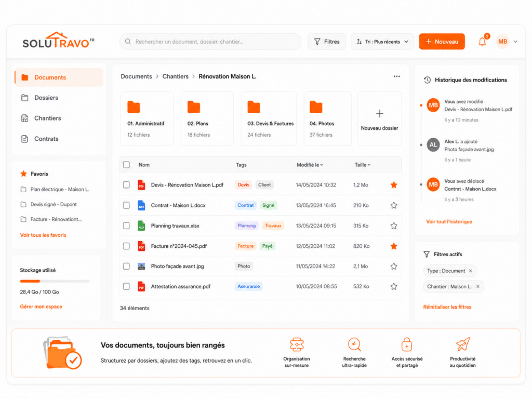This screenshot has height=399, width=532.
Task: Open the MB user avatar
Action: click(x=502, y=42)
